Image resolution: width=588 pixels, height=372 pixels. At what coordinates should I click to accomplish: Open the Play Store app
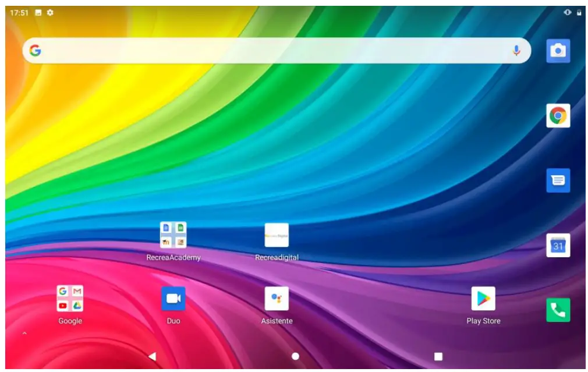coord(483,299)
